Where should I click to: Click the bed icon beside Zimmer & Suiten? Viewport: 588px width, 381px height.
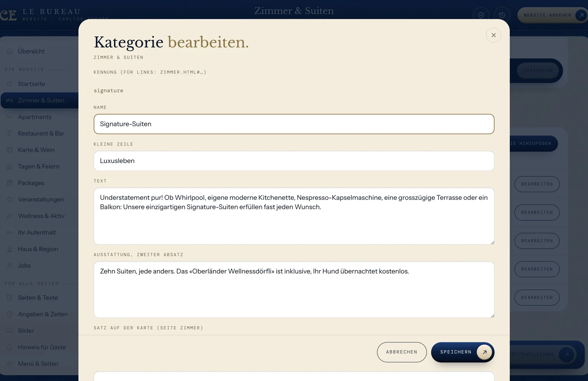tap(10, 100)
